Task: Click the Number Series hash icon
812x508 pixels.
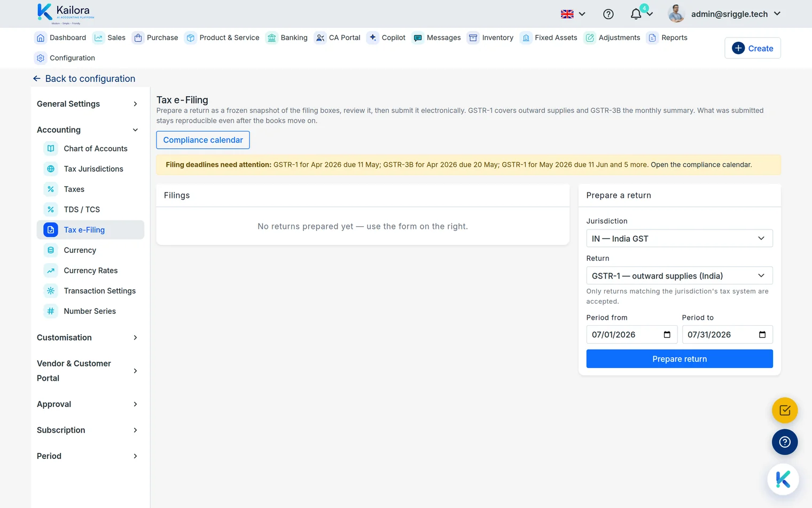Action: click(51, 311)
